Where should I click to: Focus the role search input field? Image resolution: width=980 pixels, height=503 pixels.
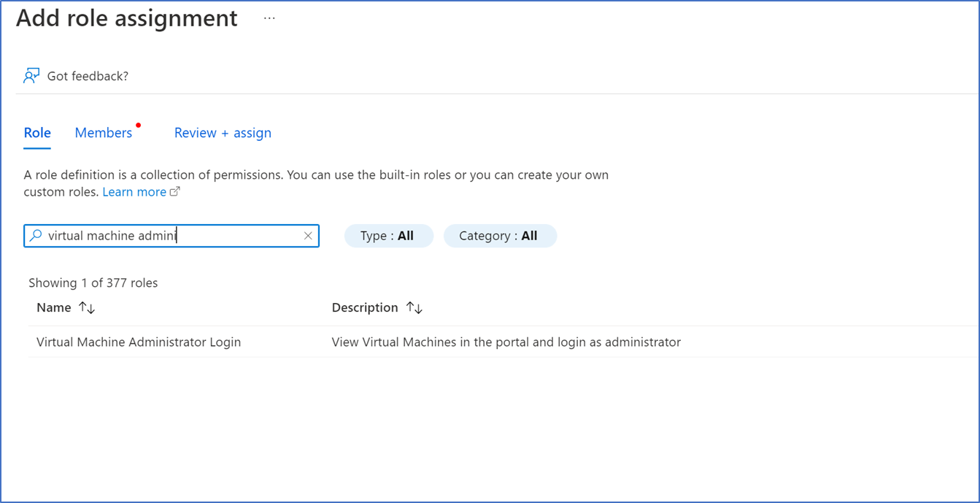point(173,236)
